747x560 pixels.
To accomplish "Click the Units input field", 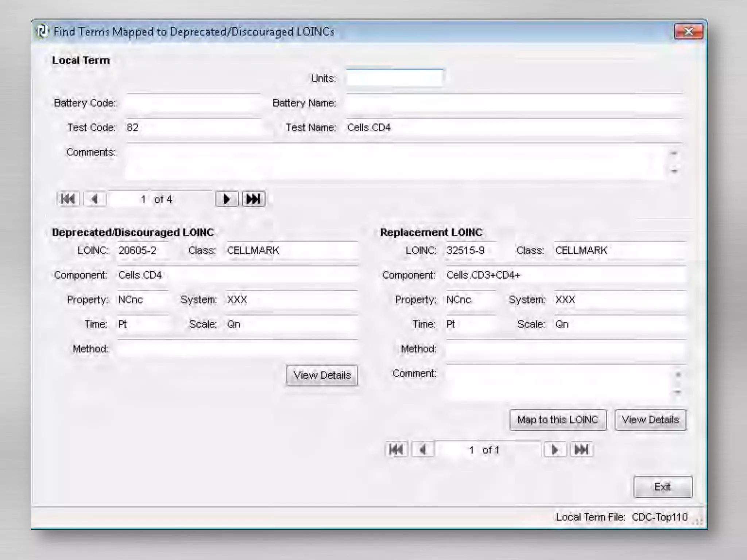I will (394, 78).
